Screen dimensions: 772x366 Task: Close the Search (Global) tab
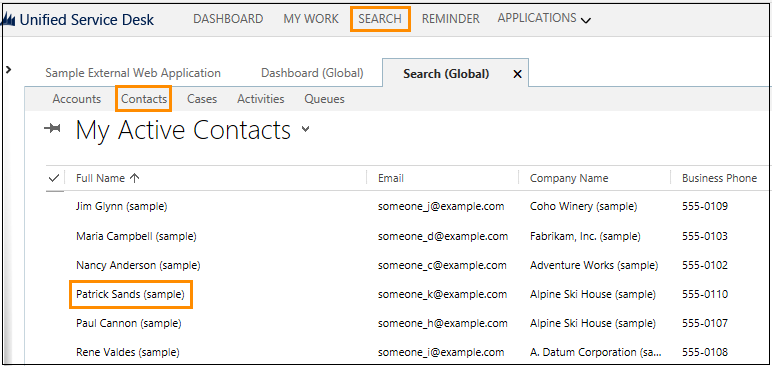[517, 74]
